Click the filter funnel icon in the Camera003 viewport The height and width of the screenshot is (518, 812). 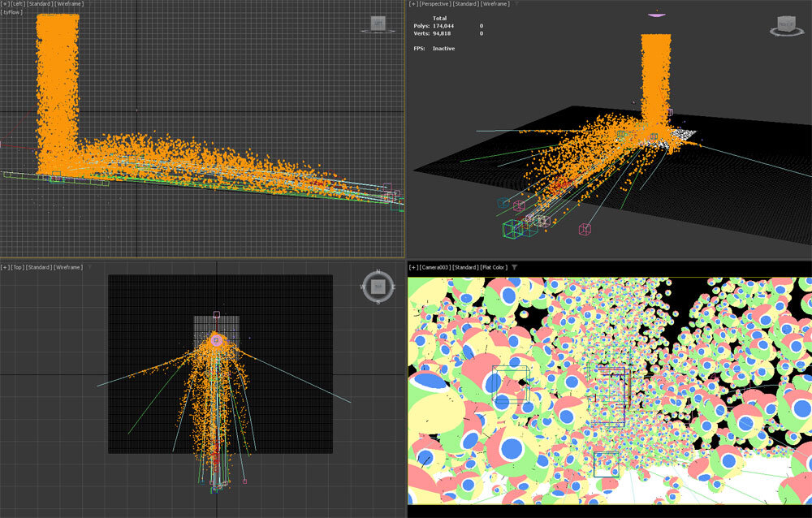pos(514,268)
